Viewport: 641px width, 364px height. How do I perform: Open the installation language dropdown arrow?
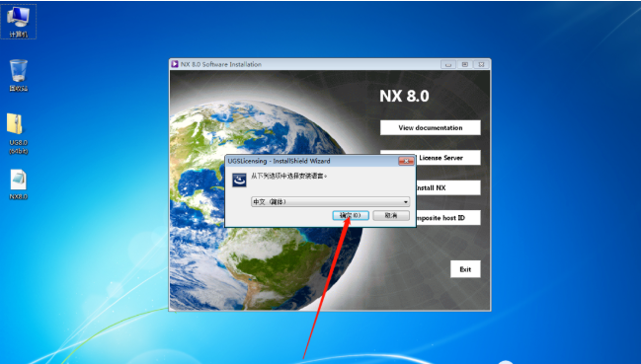tap(406, 202)
